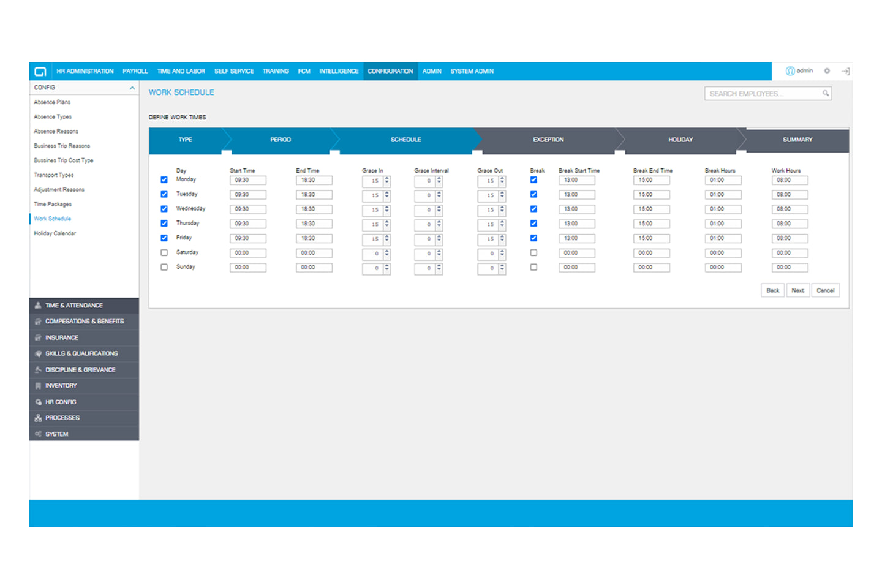The height and width of the screenshot is (588, 882).
Task: Open the Payroll menu
Action: click(x=135, y=71)
